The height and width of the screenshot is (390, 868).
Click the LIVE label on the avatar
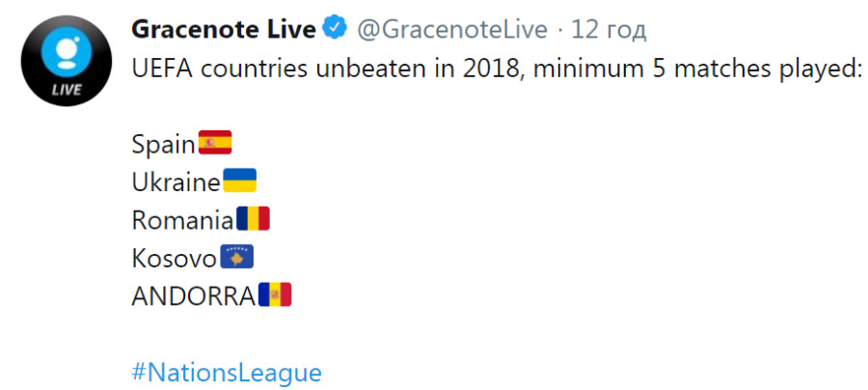click(x=67, y=89)
